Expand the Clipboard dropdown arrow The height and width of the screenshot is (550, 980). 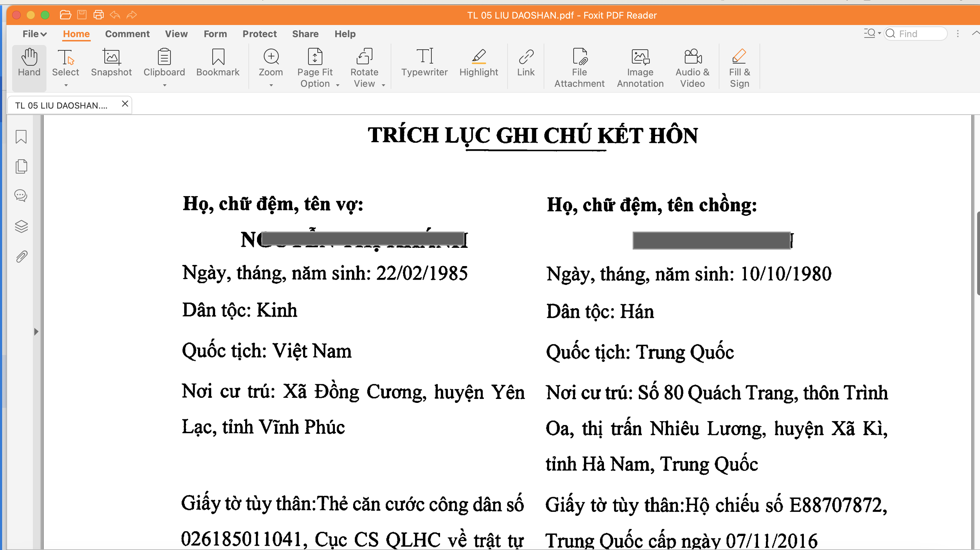(164, 85)
